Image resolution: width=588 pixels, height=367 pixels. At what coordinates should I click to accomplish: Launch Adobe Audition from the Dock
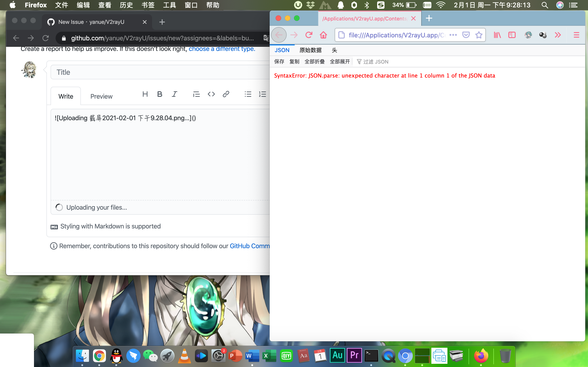(337, 355)
